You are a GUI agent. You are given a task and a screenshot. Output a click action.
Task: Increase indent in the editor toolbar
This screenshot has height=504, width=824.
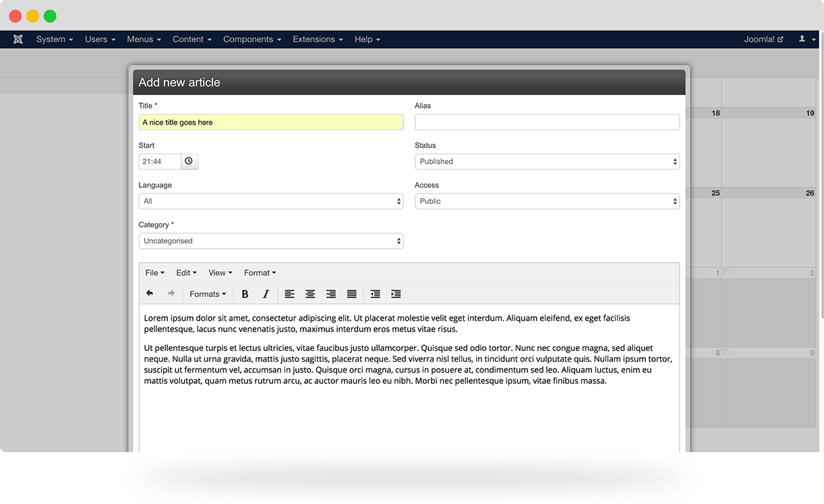(x=396, y=294)
